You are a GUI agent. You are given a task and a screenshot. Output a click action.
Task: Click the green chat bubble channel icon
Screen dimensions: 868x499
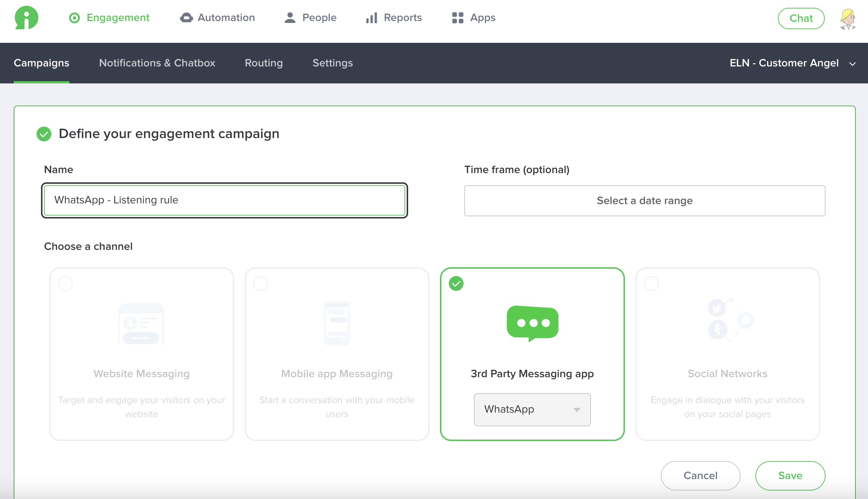pyautogui.click(x=532, y=324)
